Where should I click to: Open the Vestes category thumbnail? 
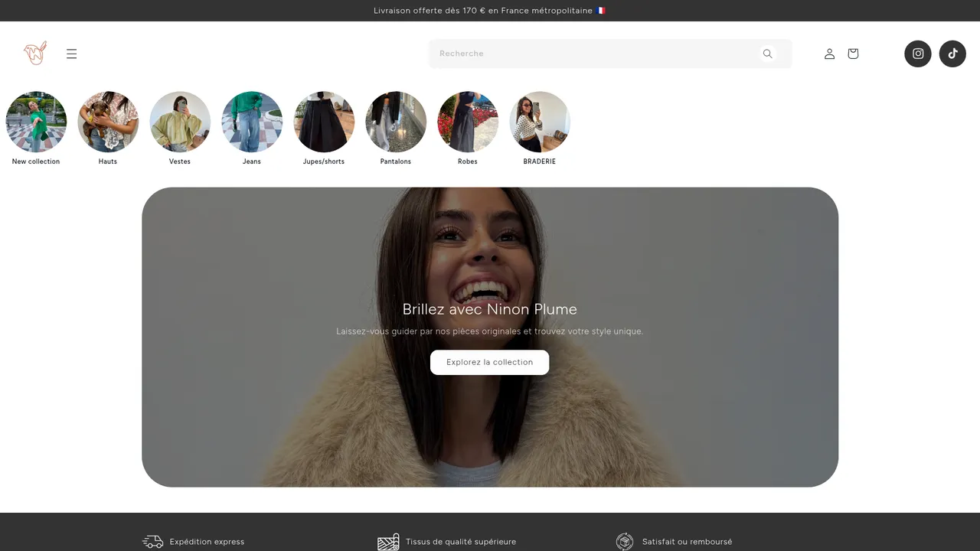coord(180,122)
